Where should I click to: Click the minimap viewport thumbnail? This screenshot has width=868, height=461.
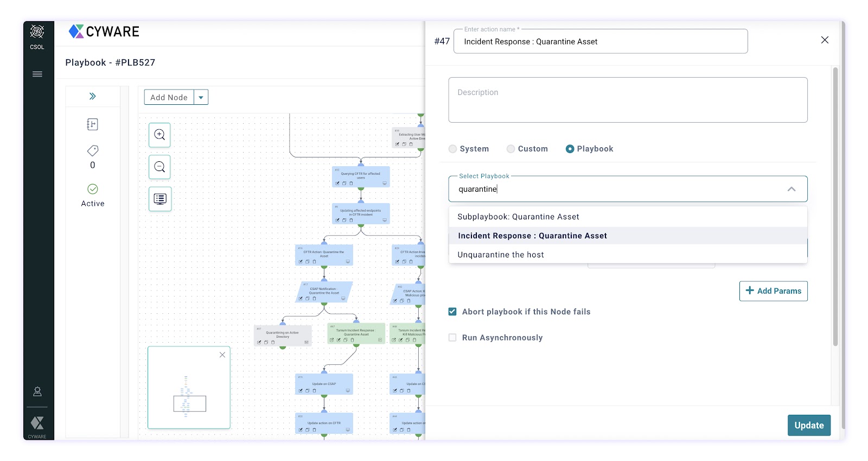click(190, 403)
